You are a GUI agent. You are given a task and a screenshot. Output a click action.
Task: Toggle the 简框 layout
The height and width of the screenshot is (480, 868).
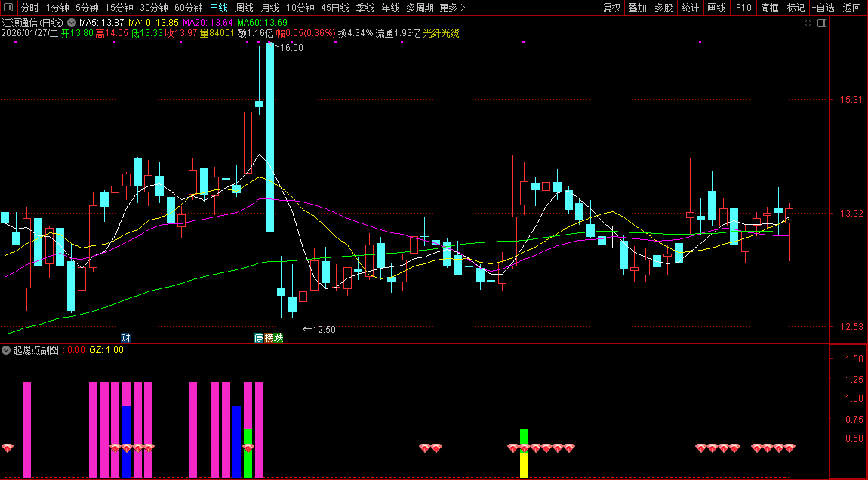pyautogui.click(x=769, y=8)
